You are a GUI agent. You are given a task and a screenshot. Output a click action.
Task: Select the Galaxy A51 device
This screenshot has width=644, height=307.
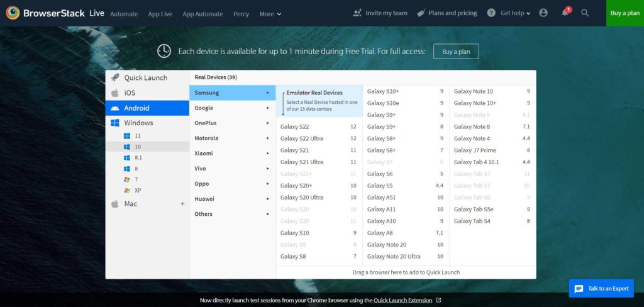coord(406,198)
